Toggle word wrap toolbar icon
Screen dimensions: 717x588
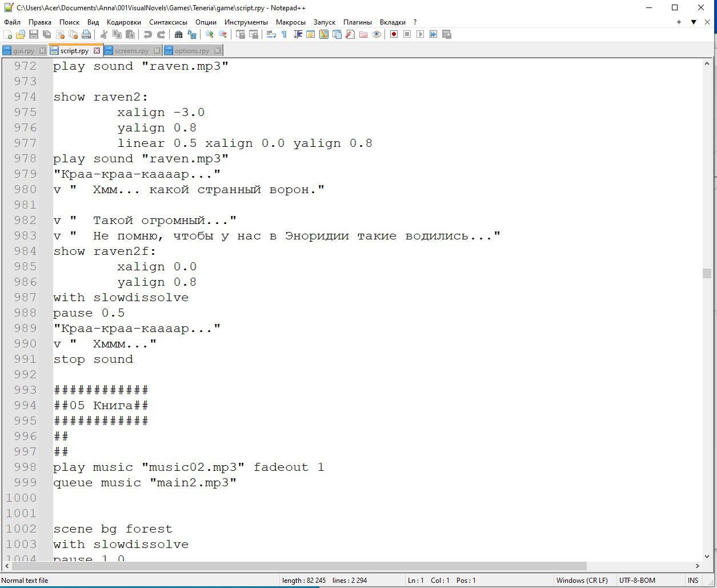tap(271, 34)
